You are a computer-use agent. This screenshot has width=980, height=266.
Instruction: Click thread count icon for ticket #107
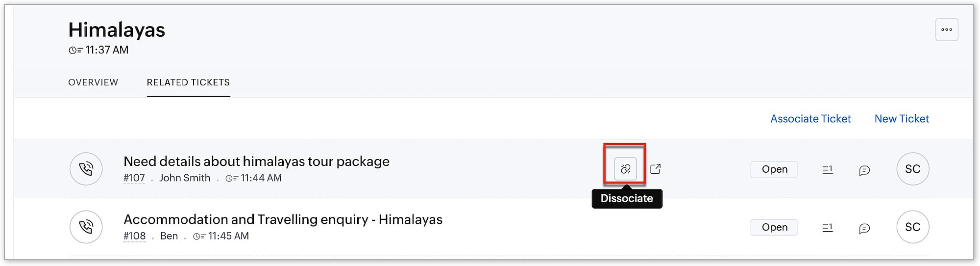[x=827, y=169]
